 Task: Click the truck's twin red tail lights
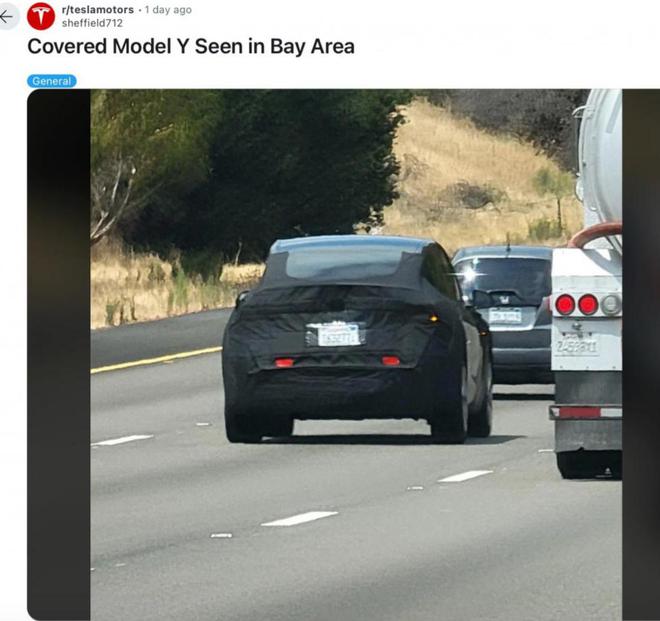(x=576, y=304)
